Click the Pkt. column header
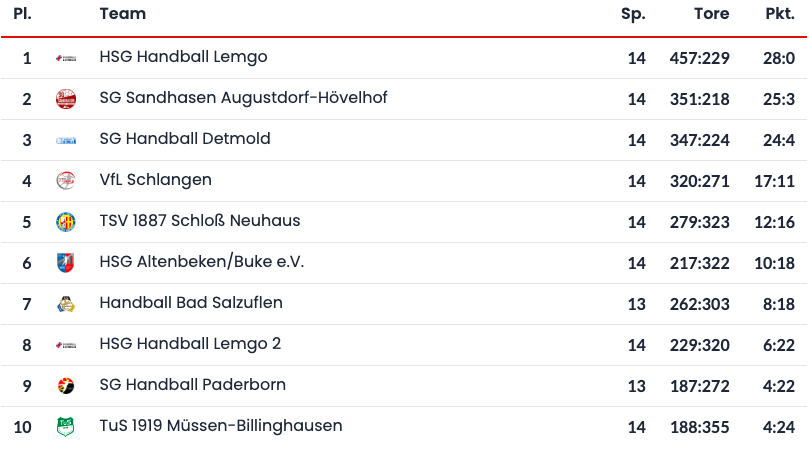Image resolution: width=809 pixels, height=449 pixels. (779, 14)
